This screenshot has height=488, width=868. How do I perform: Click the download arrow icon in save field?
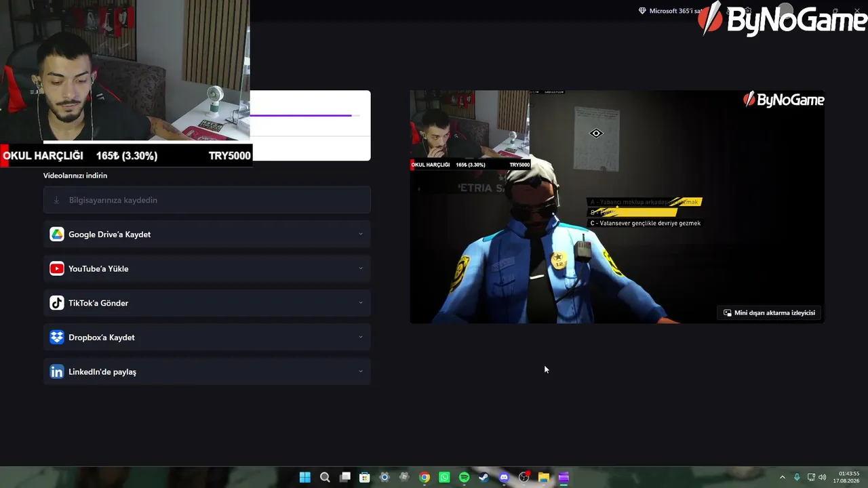(57, 201)
